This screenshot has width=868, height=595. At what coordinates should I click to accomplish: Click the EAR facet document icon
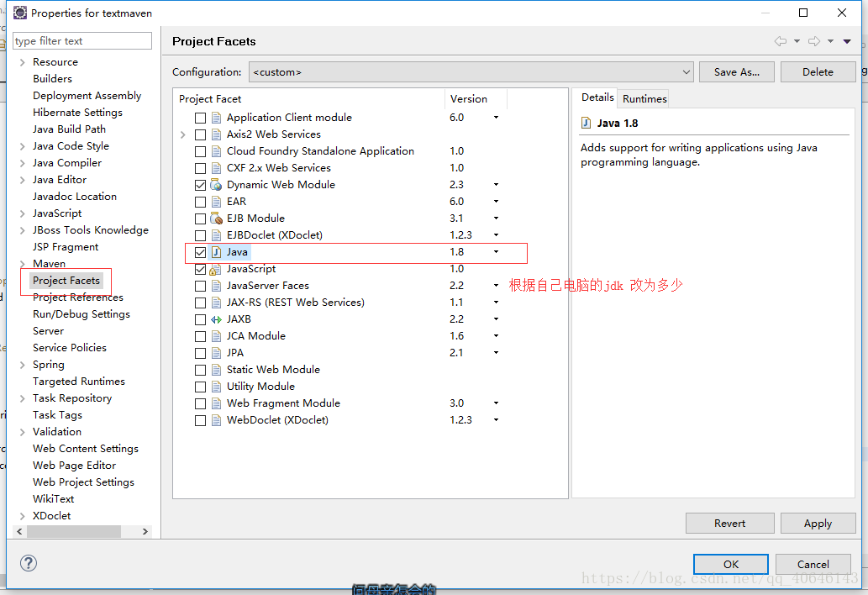click(217, 202)
